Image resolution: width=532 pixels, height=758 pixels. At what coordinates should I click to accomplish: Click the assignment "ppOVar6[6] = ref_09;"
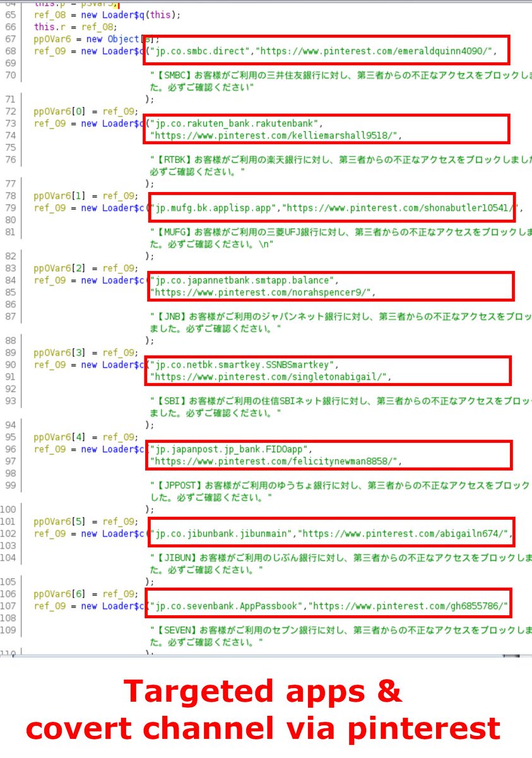click(x=85, y=594)
